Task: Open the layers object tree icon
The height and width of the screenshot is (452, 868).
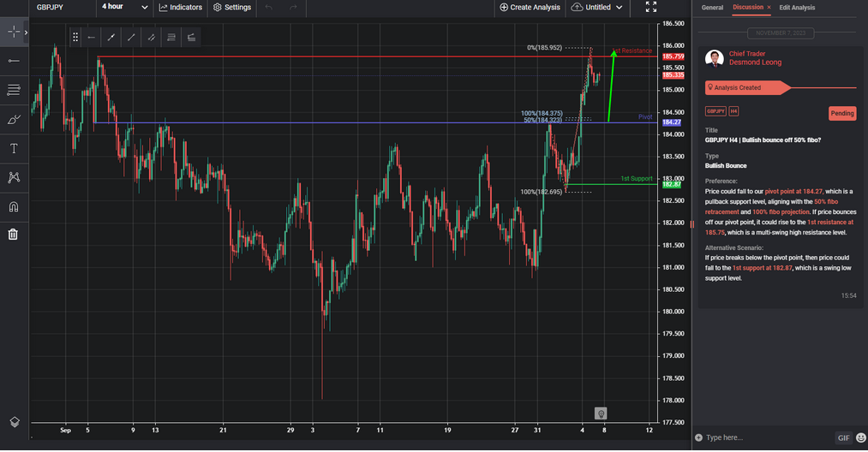Action: (x=15, y=422)
